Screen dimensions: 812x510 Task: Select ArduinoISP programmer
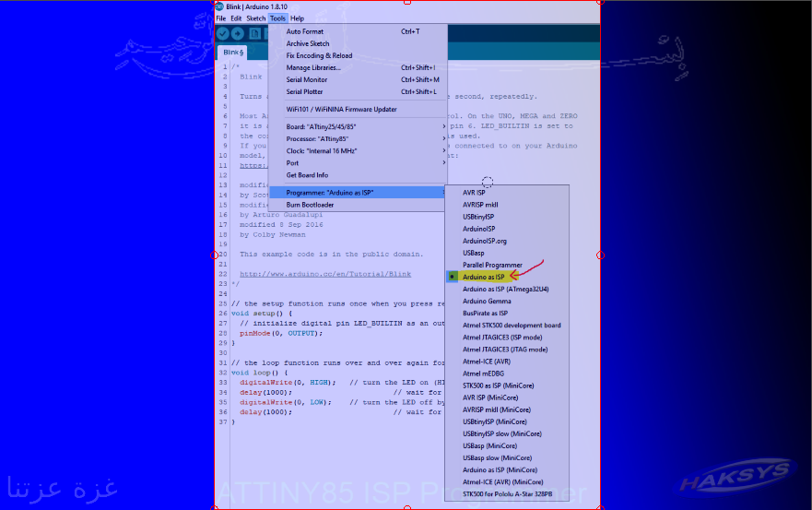507,229
